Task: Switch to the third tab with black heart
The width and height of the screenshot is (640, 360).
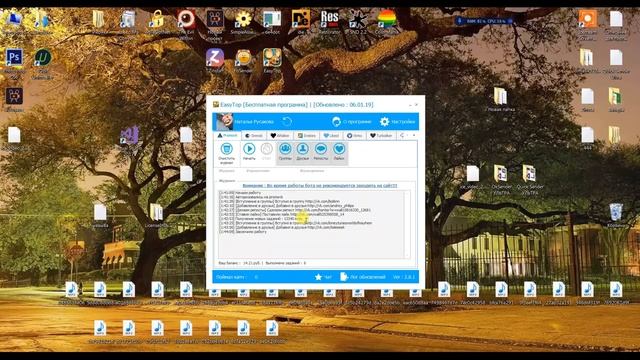Action: tap(280, 136)
